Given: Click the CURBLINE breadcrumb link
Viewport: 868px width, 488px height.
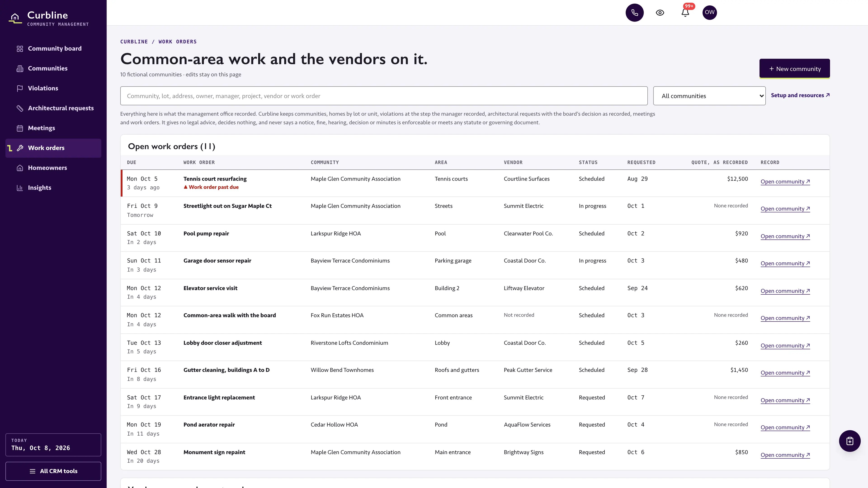Looking at the screenshot, I should click(x=134, y=42).
